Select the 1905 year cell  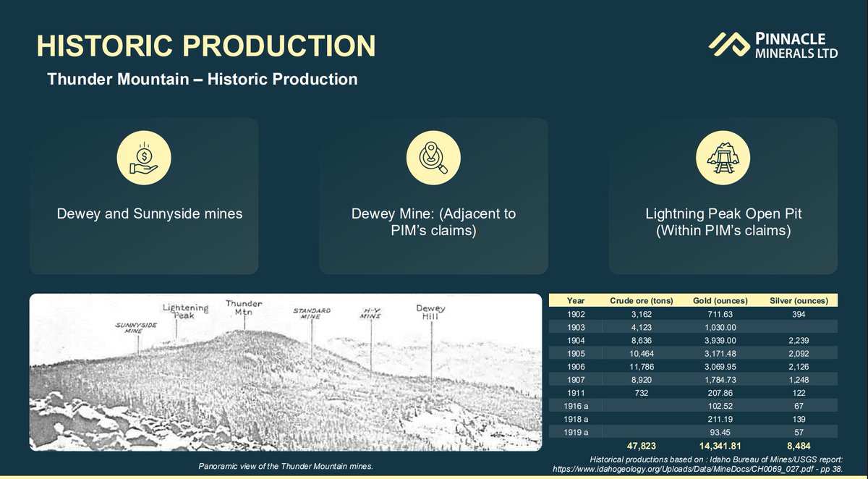[576, 353]
